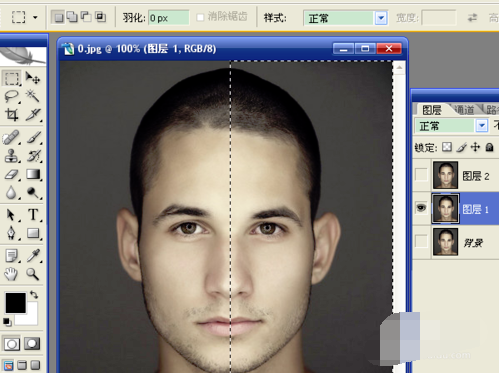The image size is (500, 374).
Task: Select the layer named 图层 2
Action: tap(476, 176)
